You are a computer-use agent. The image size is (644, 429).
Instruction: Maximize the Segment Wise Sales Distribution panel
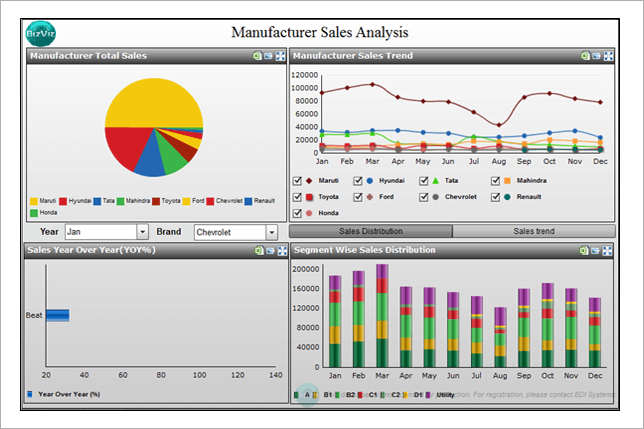point(607,250)
